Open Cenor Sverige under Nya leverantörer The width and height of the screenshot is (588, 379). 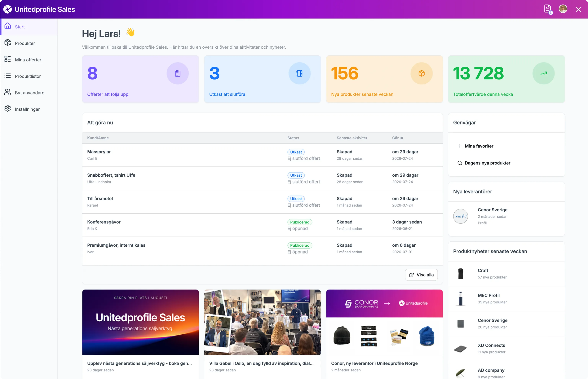point(493,210)
